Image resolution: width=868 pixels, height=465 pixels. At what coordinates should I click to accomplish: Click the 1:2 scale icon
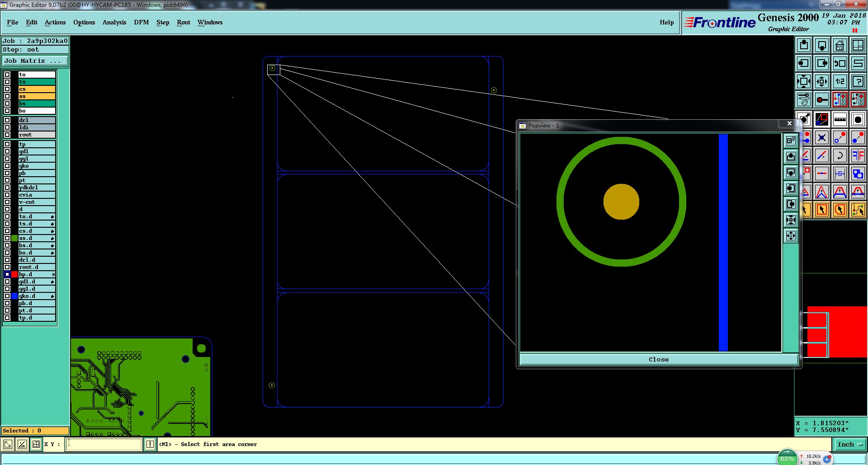pyautogui.click(x=840, y=81)
